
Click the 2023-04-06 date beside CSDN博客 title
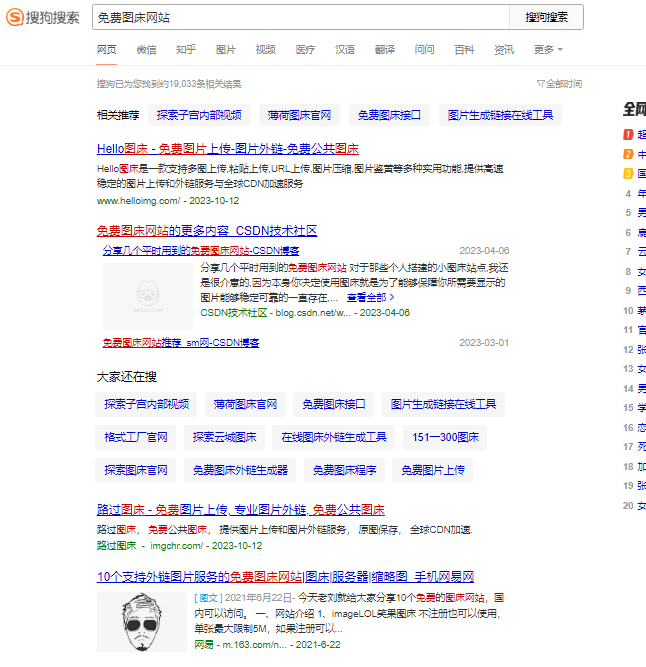click(x=484, y=251)
